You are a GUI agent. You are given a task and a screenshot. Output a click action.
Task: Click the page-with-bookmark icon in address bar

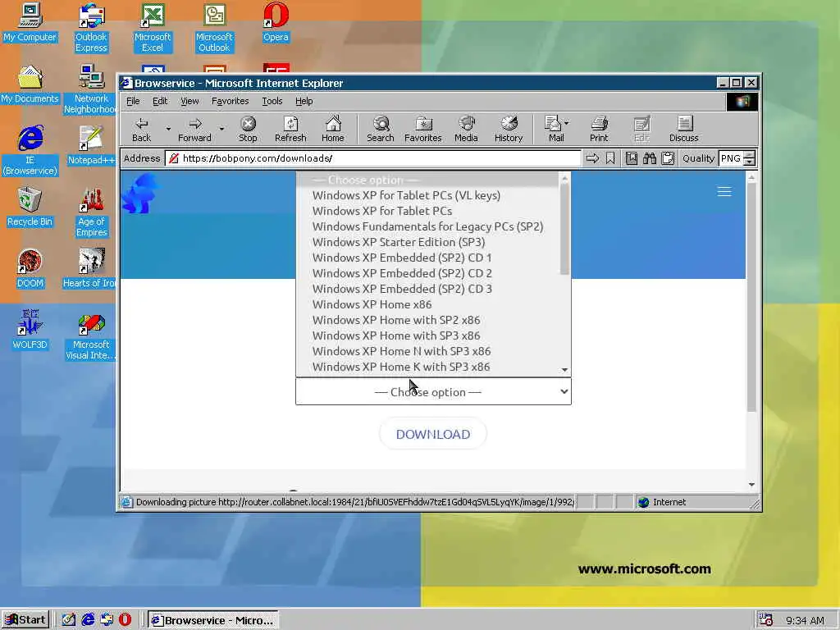click(x=632, y=158)
